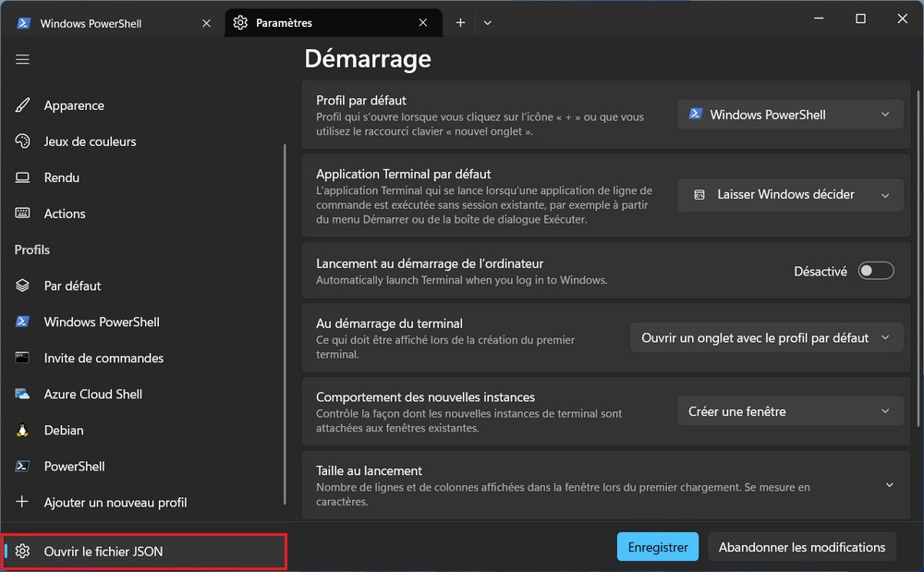
Task: Select the Debian penguin icon
Action: (x=22, y=430)
